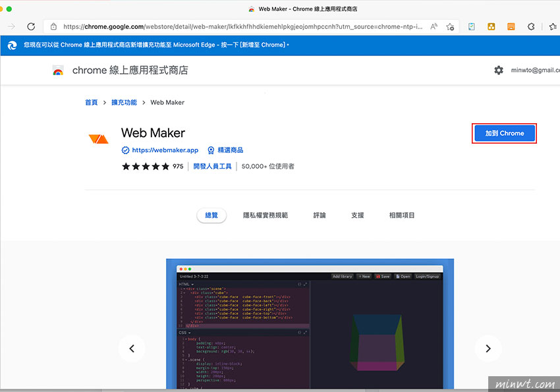Click the featured ribbon badge icon
The height and width of the screenshot is (392, 560).
[211, 150]
